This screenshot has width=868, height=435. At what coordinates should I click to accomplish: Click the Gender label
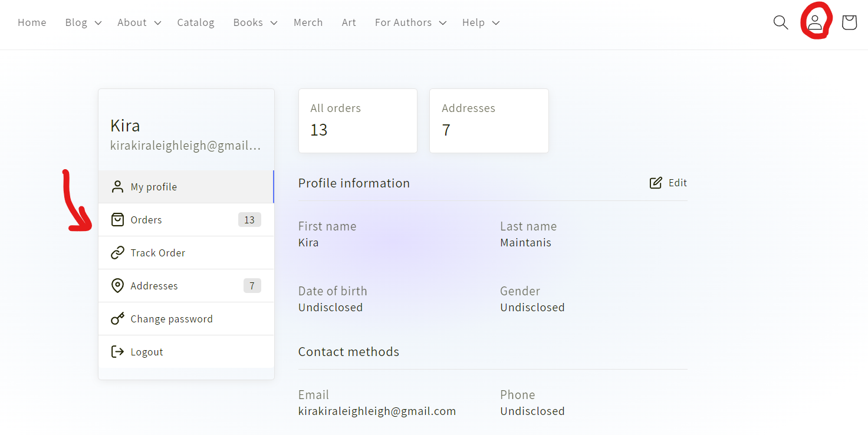520,291
